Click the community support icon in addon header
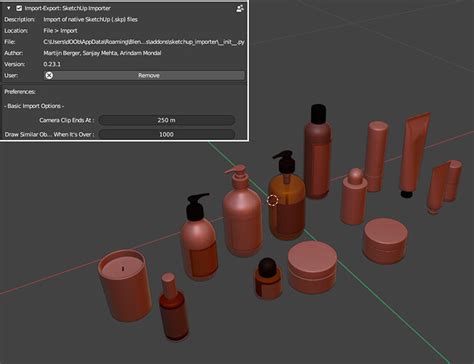This screenshot has width=474, height=364. point(240,8)
